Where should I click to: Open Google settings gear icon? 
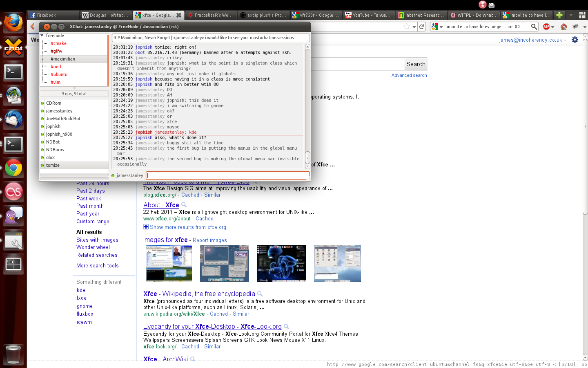[x=575, y=40]
